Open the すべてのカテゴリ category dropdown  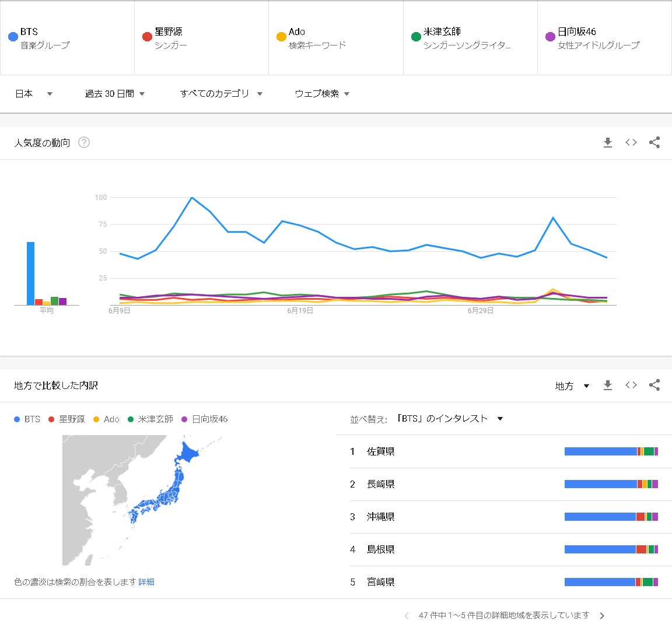click(x=221, y=94)
